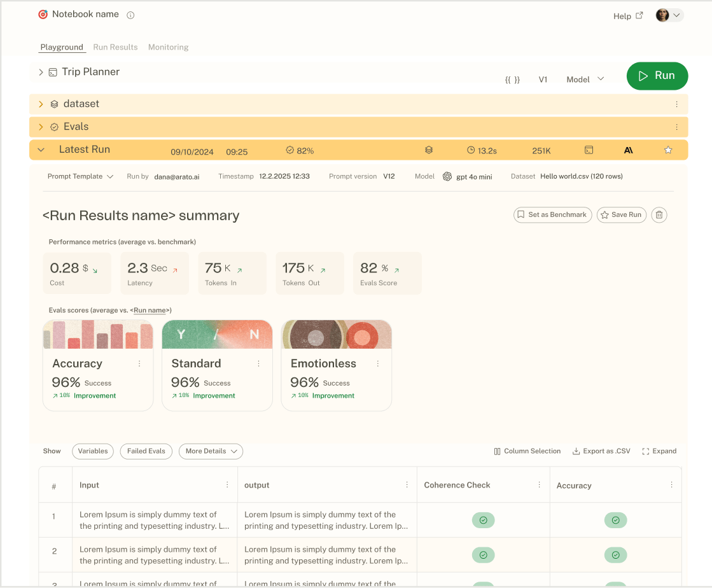
Task: Star the Latest Run using the star icon
Action: pyautogui.click(x=668, y=150)
